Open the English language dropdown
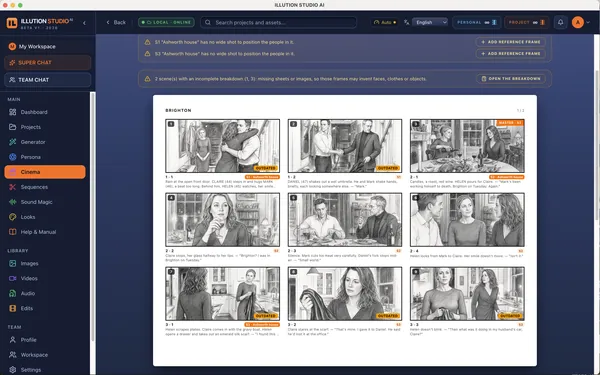This screenshot has height=375, width=600. pyautogui.click(x=430, y=23)
